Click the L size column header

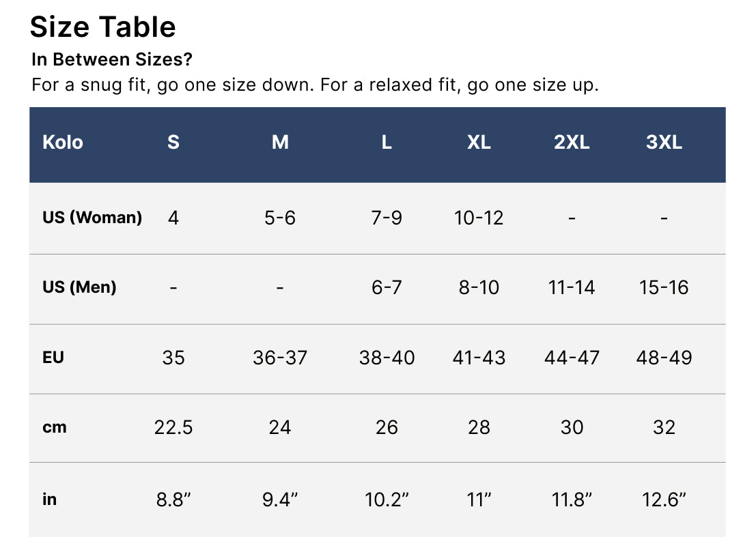point(387,142)
